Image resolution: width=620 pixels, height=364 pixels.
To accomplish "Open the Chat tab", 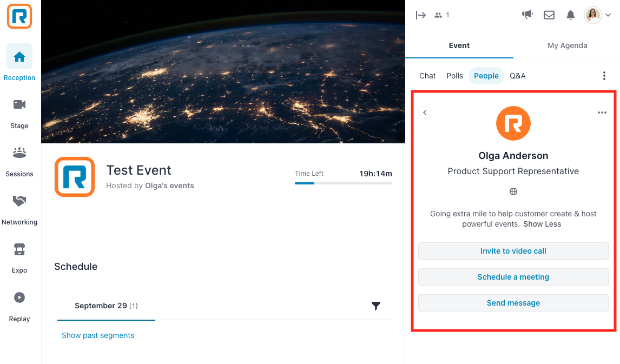I will (427, 76).
